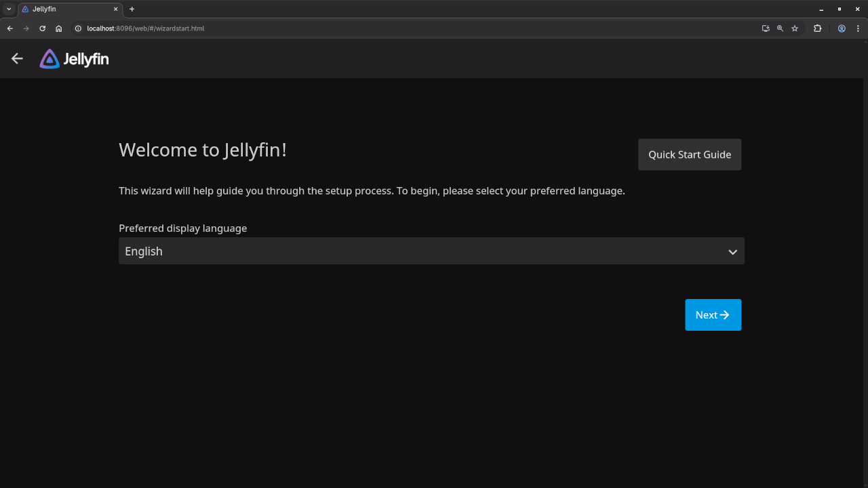View site information icon in address bar
The image size is (868, 488).
point(78,28)
